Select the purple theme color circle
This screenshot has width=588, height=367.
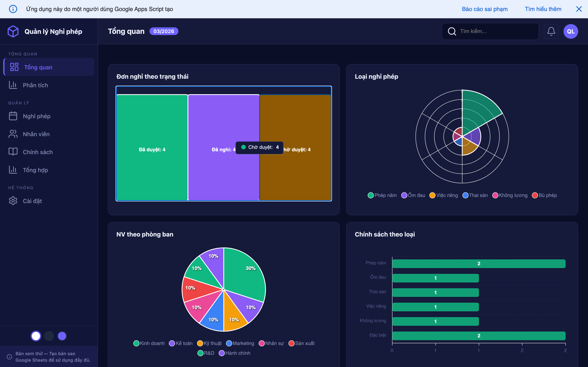tap(62, 336)
